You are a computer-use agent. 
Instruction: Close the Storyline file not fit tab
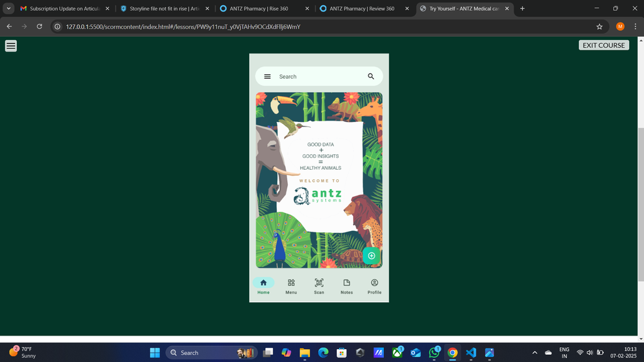pyautogui.click(x=207, y=8)
